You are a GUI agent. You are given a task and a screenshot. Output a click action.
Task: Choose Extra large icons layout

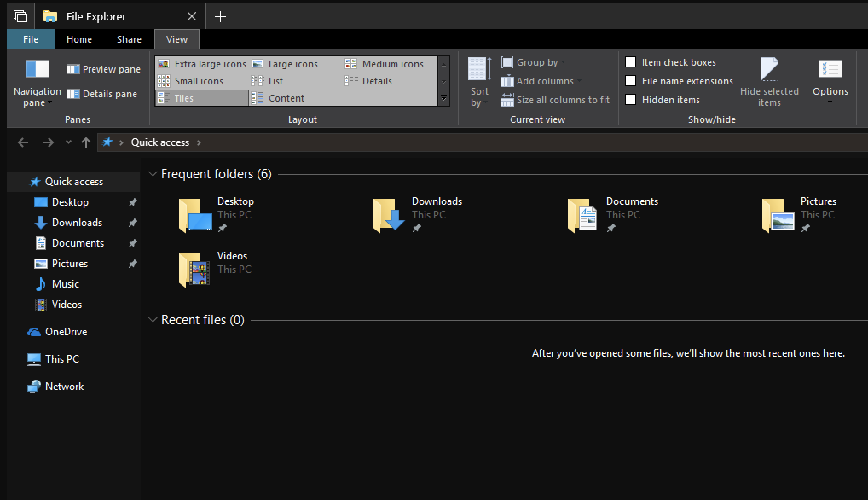point(202,64)
